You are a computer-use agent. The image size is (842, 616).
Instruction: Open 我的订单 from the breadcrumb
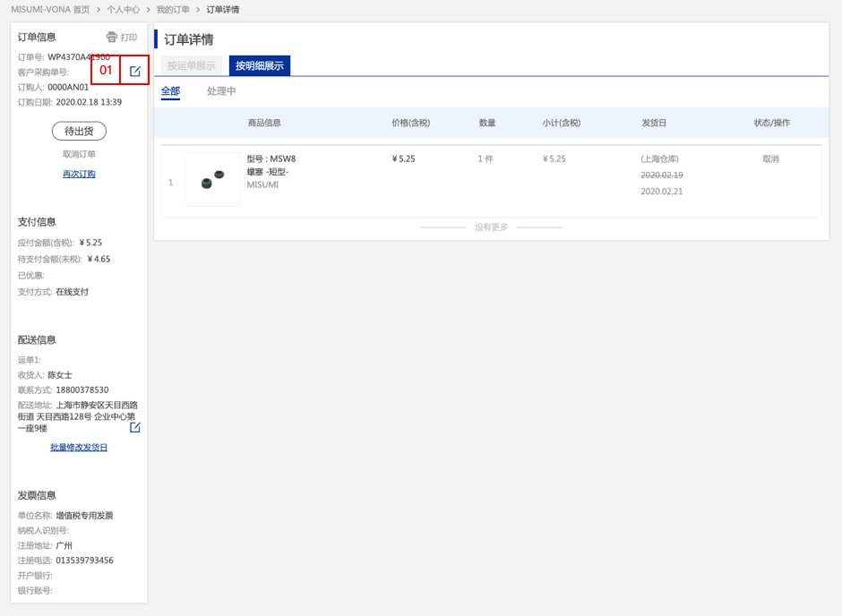tap(173, 9)
